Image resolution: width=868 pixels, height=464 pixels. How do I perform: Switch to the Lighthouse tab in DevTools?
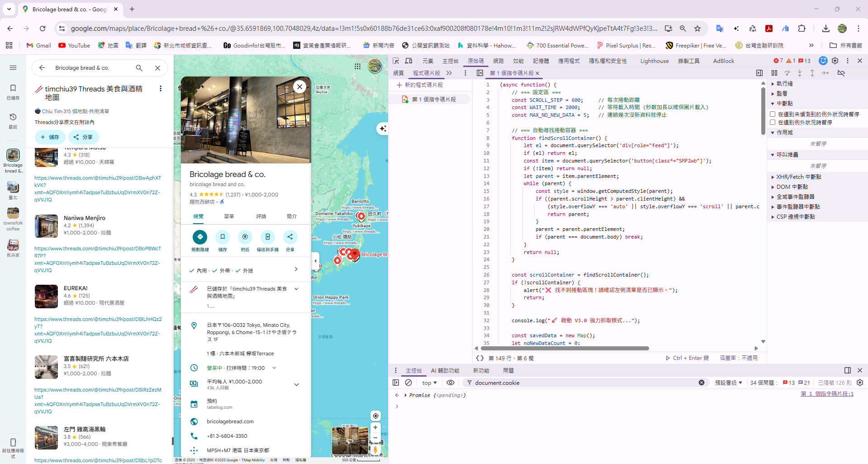(654, 61)
